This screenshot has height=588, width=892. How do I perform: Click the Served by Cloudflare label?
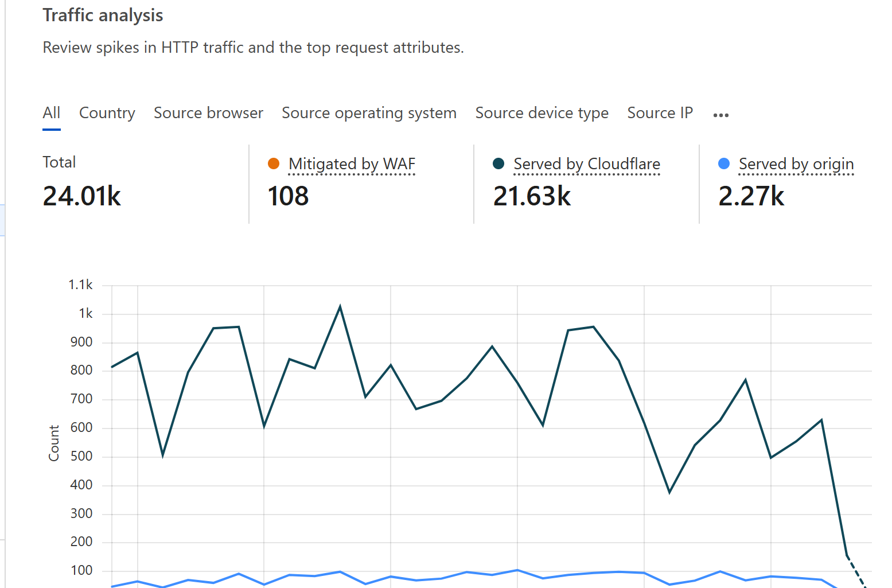click(586, 164)
